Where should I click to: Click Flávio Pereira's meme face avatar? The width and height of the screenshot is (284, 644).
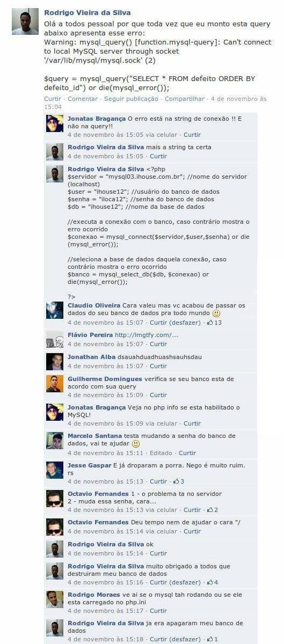(x=55, y=339)
